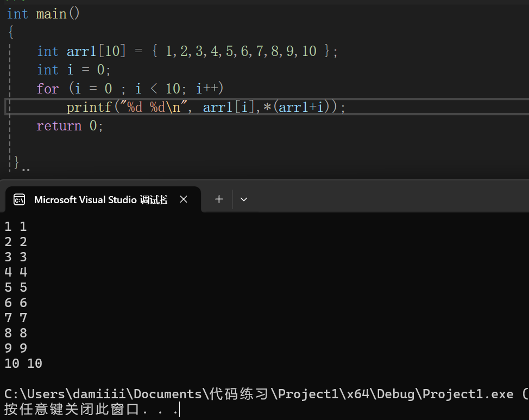
Task: Click output line '3 3' in console
Action: pyautogui.click(x=16, y=257)
